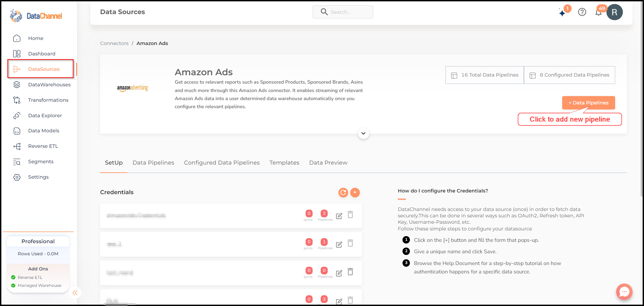
Task: View notifications via the bell icon
Action: point(598,12)
